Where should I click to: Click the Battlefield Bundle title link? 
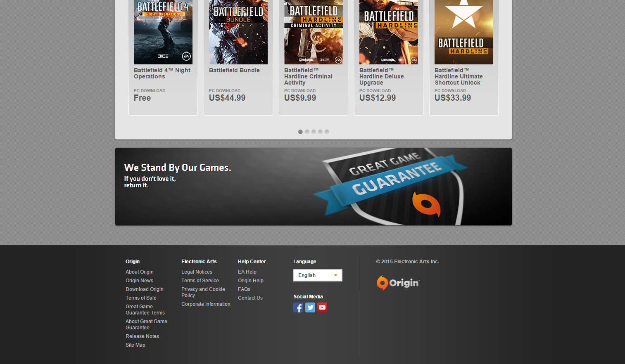(x=234, y=70)
